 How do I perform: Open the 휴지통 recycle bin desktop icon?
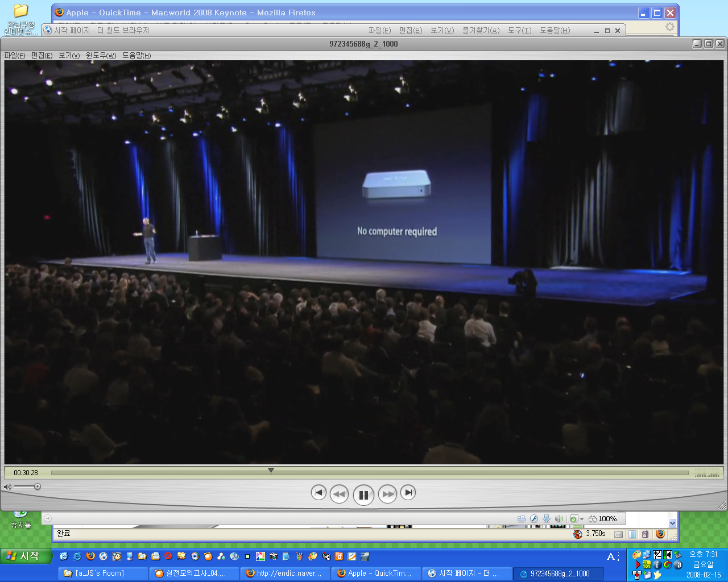(20, 518)
